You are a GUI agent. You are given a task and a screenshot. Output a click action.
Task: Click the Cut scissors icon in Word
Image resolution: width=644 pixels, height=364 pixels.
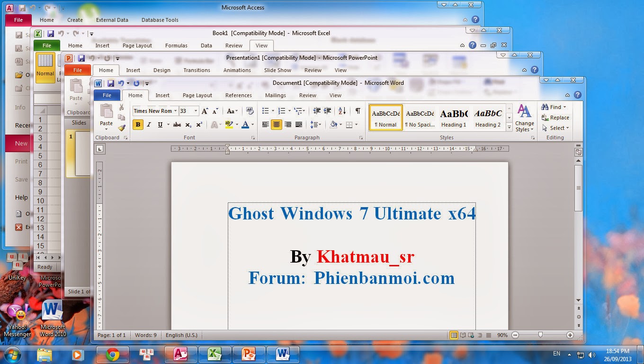point(122,107)
